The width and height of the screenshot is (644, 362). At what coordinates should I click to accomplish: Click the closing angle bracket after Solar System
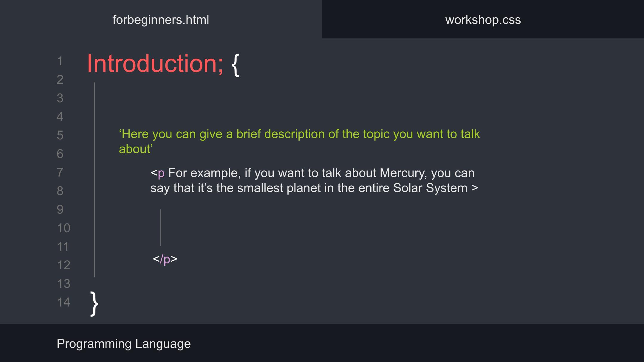[475, 188]
